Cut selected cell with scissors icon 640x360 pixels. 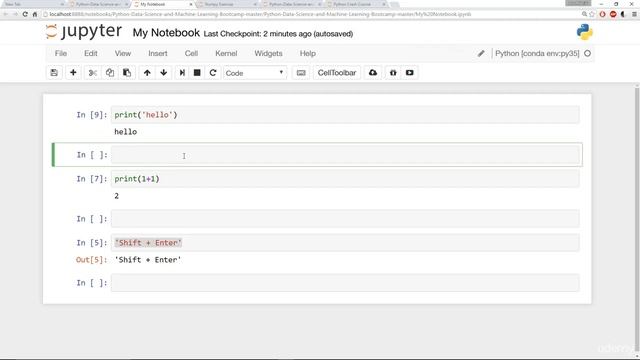click(x=93, y=73)
